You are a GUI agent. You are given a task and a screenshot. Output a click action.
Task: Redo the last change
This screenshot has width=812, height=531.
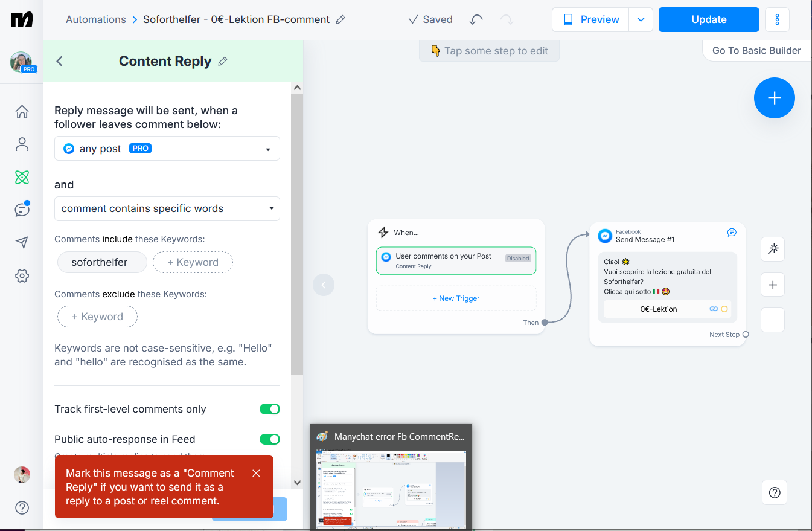507,19
